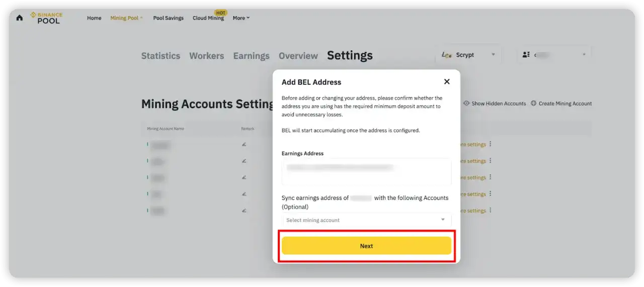Screen dimensions: 644x287
Task: Edit remark pencil icon in first row
Action: pos(244,145)
